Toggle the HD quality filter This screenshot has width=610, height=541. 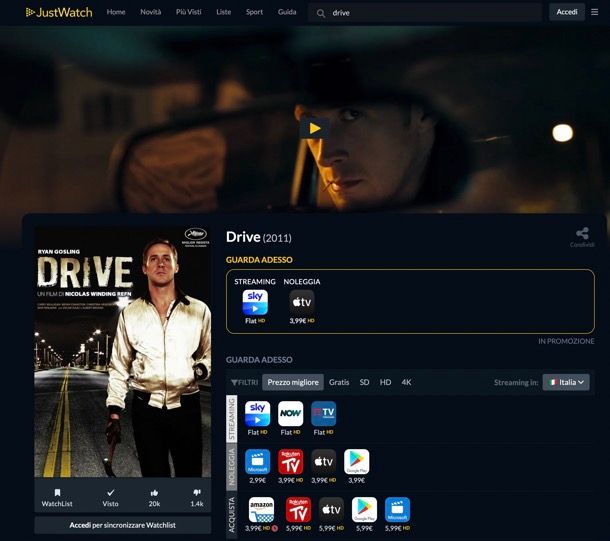point(386,382)
